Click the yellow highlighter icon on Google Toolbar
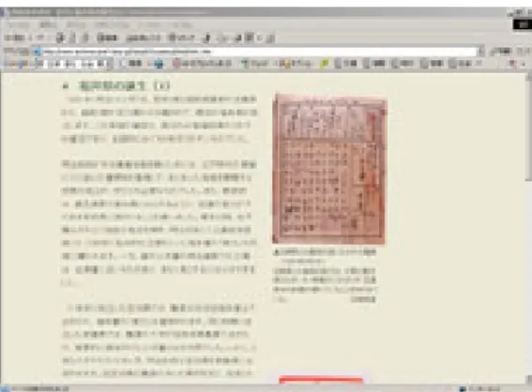532x392 pixels. click(325, 63)
